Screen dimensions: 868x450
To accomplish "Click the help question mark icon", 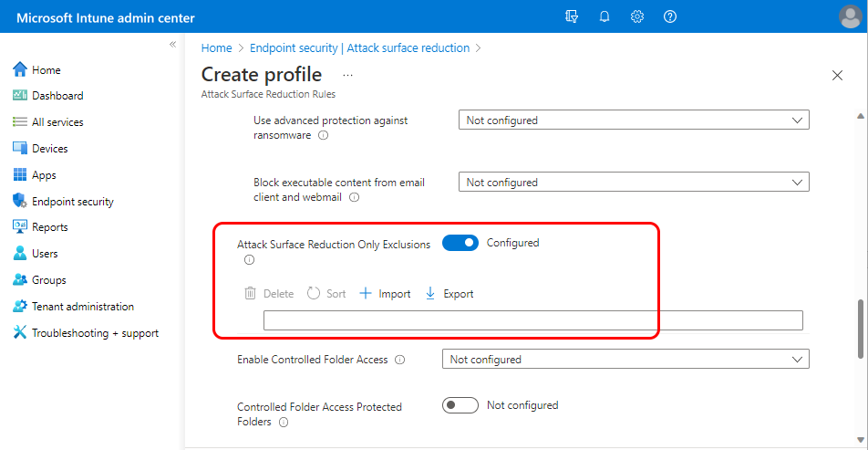I will click(x=670, y=16).
